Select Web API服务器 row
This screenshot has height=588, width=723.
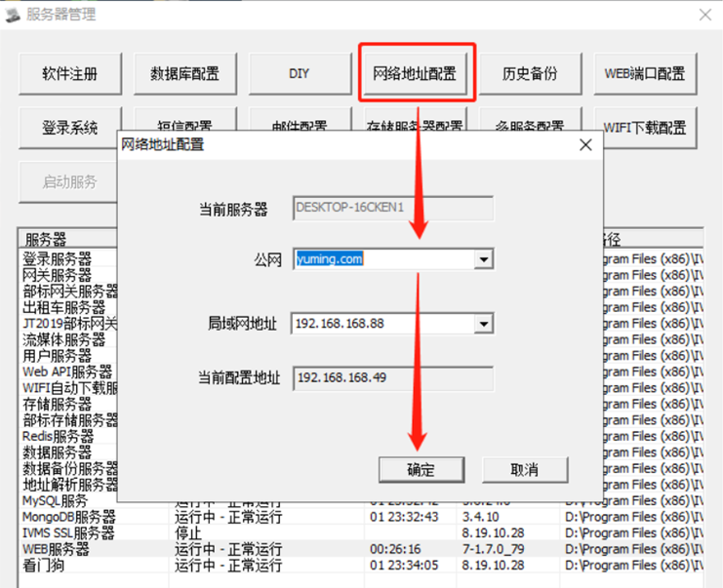69,372
